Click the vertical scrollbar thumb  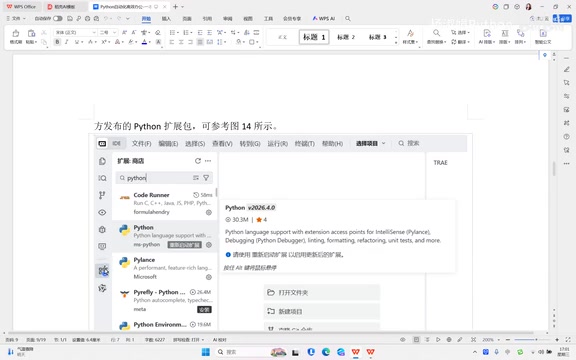554,169
